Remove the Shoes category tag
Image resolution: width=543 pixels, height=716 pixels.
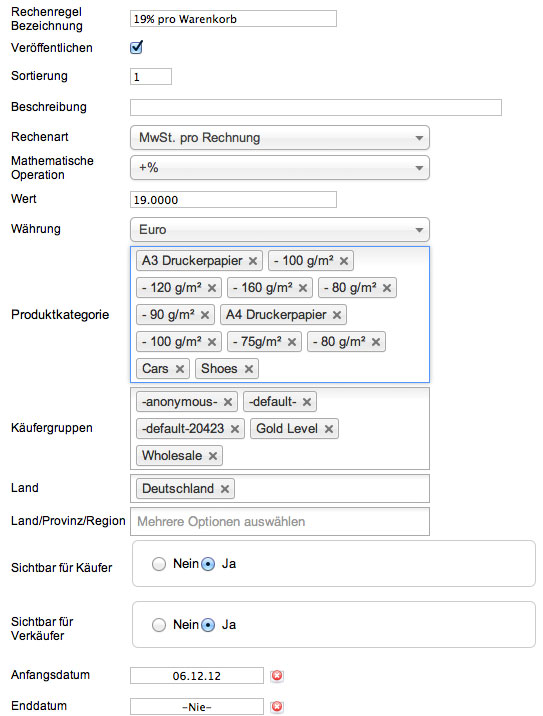248,369
